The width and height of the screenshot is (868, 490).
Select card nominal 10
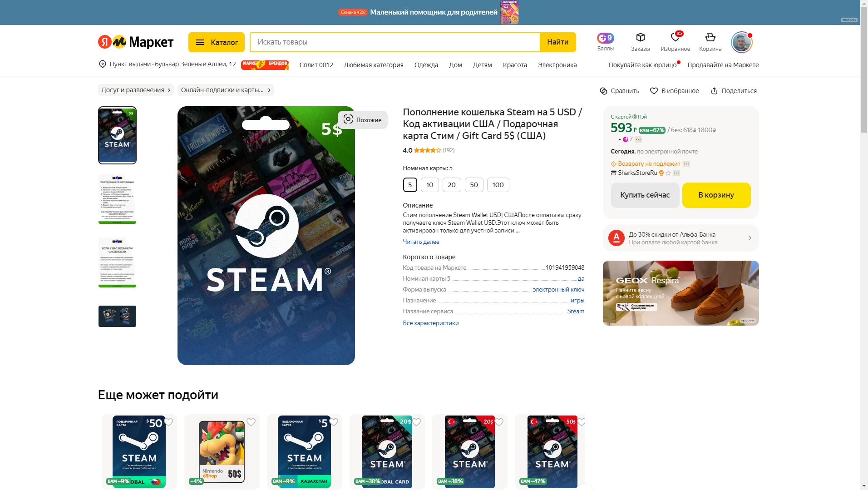(x=429, y=185)
